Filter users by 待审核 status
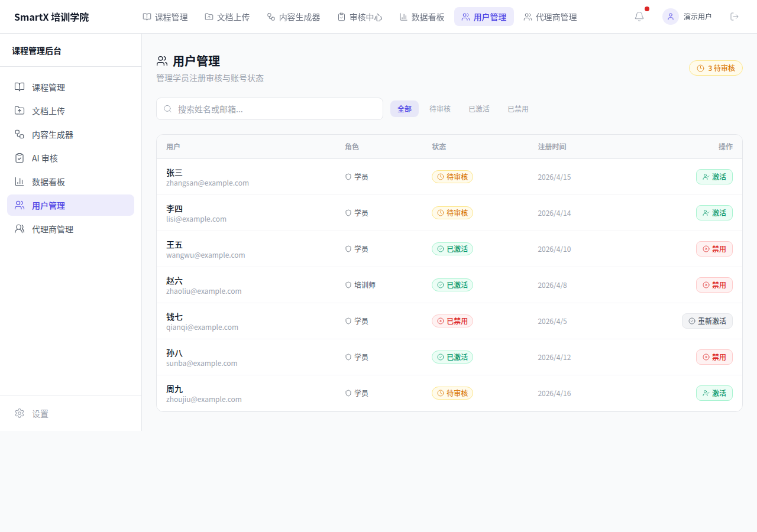The width and height of the screenshot is (757, 532). pyautogui.click(x=439, y=109)
